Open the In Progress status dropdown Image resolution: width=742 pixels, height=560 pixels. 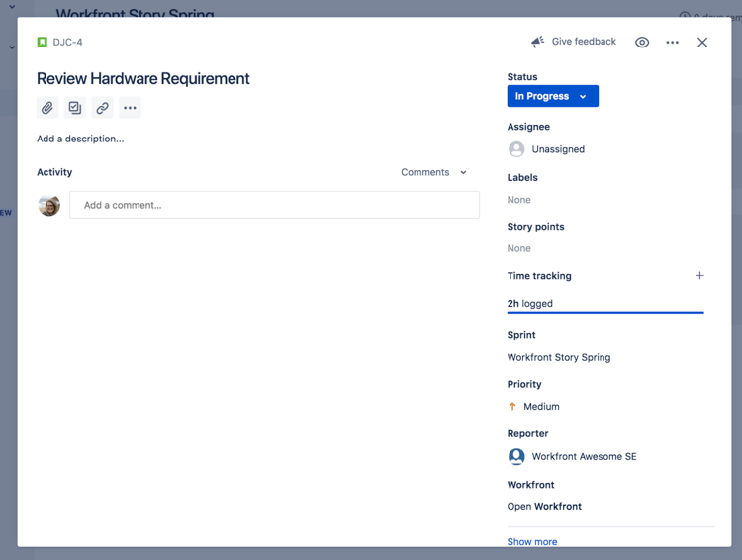[x=553, y=96]
